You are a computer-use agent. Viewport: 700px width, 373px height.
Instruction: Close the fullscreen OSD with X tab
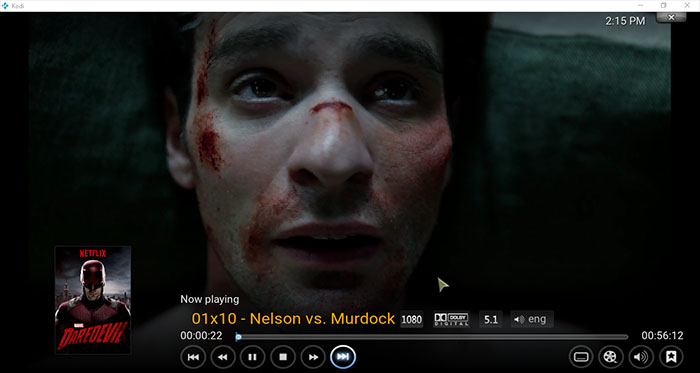671,17
